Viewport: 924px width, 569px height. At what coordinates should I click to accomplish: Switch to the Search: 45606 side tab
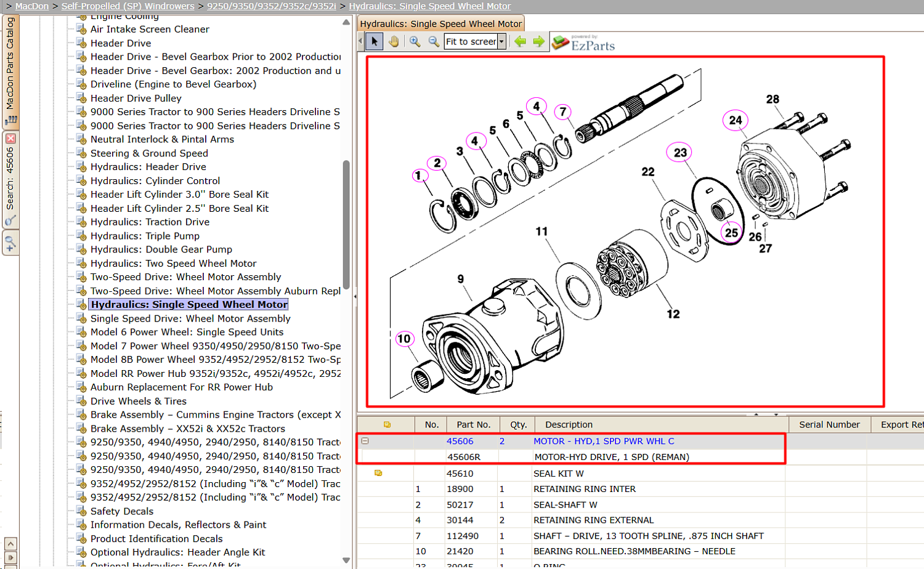[10, 179]
